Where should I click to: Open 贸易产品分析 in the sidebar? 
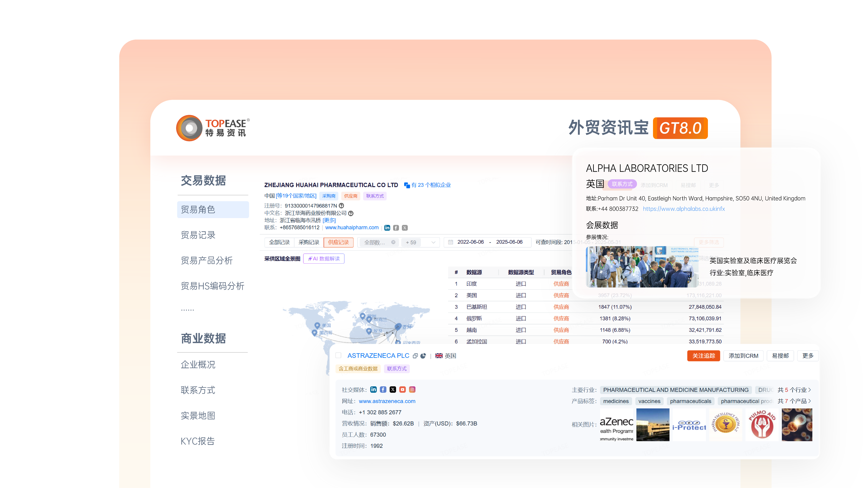click(207, 260)
